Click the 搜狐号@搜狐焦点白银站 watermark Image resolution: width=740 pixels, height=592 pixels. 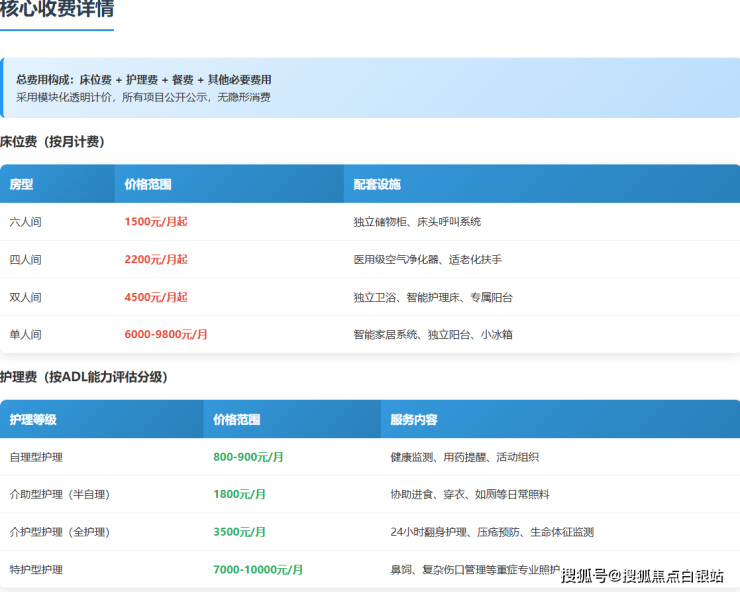click(x=642, y=575)
